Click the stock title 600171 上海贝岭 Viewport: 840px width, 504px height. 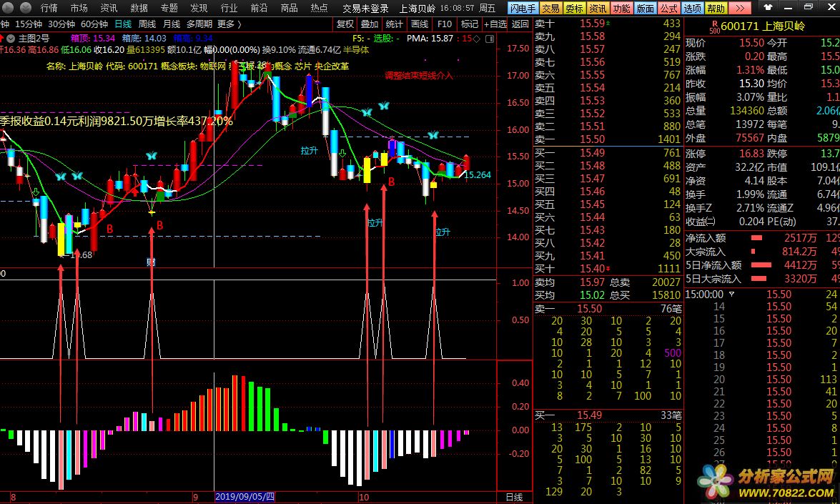pos(763,26)
